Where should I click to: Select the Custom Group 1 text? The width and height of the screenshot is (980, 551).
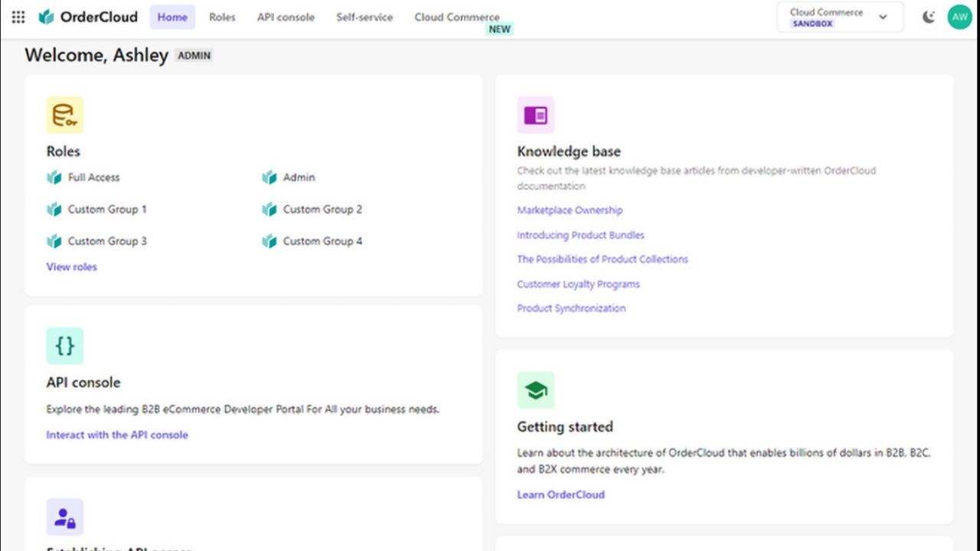click(107, 209)
